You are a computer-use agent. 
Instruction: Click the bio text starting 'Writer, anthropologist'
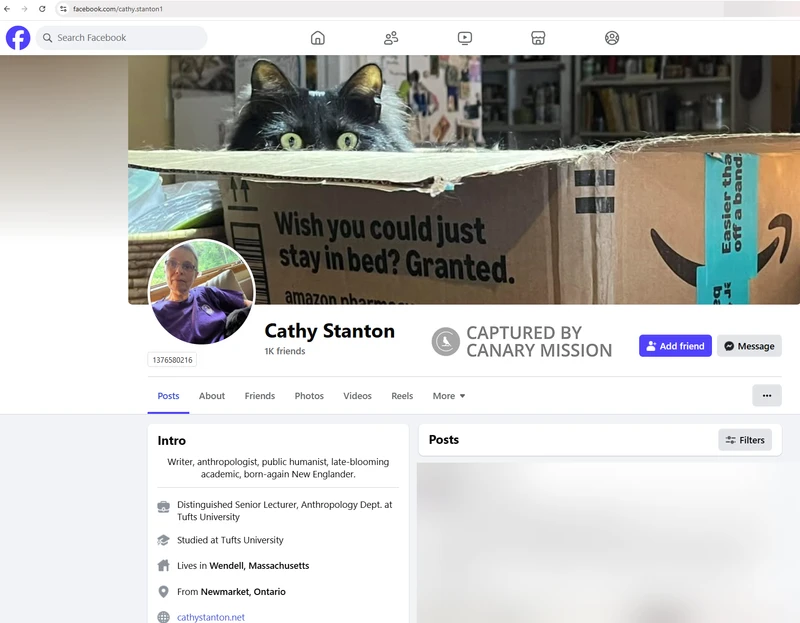278,468
